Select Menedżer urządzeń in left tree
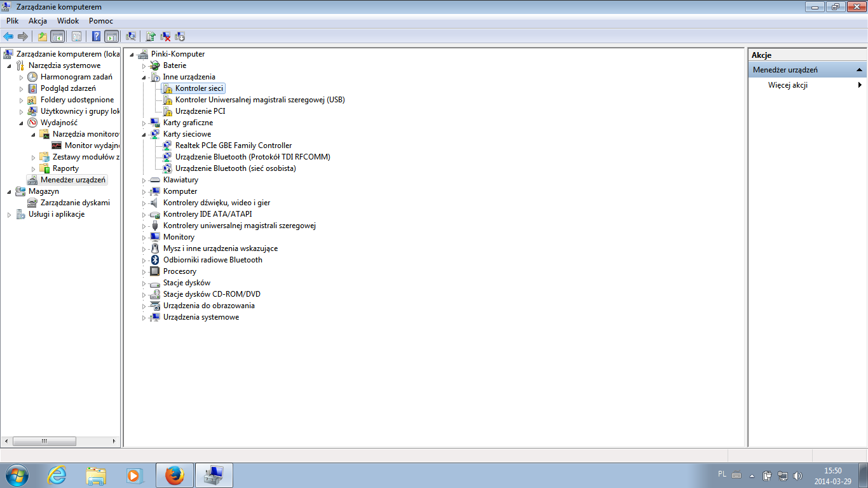The height and width of the screenshot is (488, 868). (72, 180)
